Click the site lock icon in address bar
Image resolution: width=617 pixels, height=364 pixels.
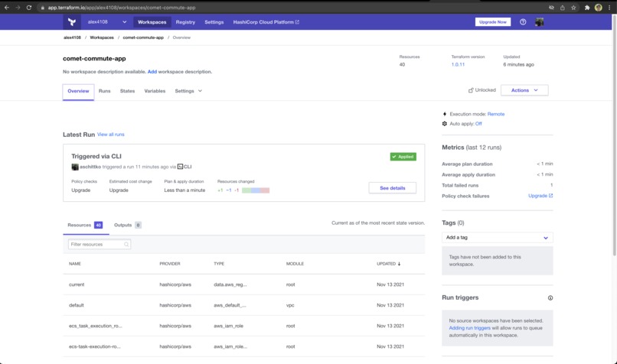43,8
